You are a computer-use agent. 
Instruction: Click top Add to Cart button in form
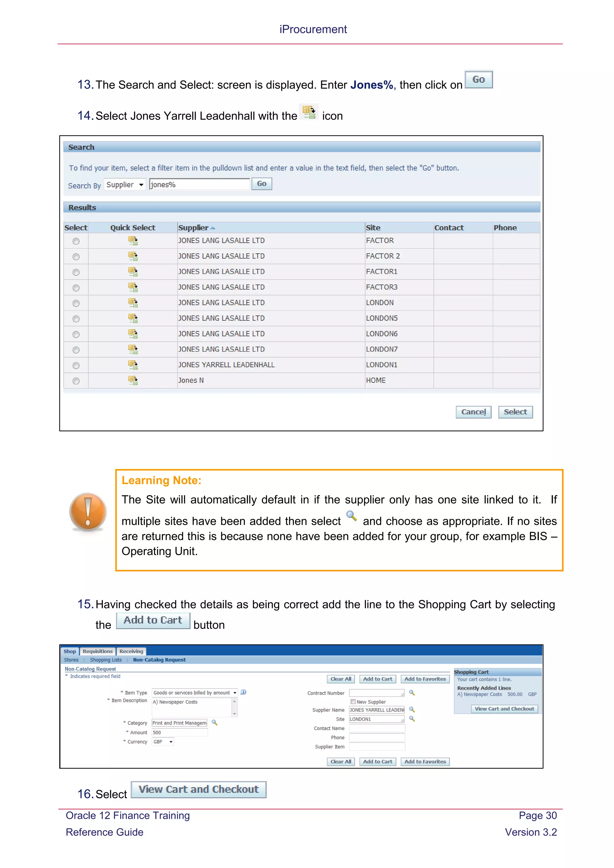[x=378, y=679]
